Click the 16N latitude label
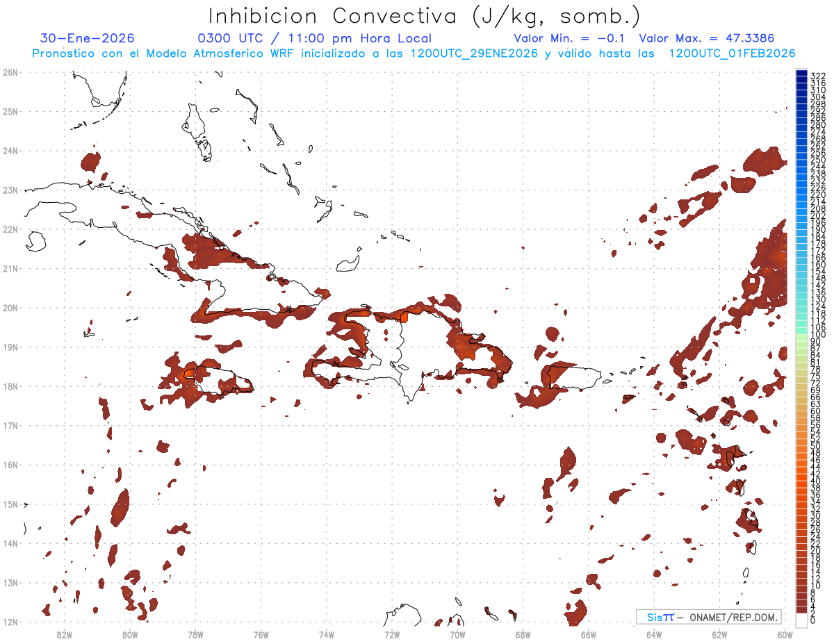This screenshot has height=644, width=834. (x=10, y=465)
